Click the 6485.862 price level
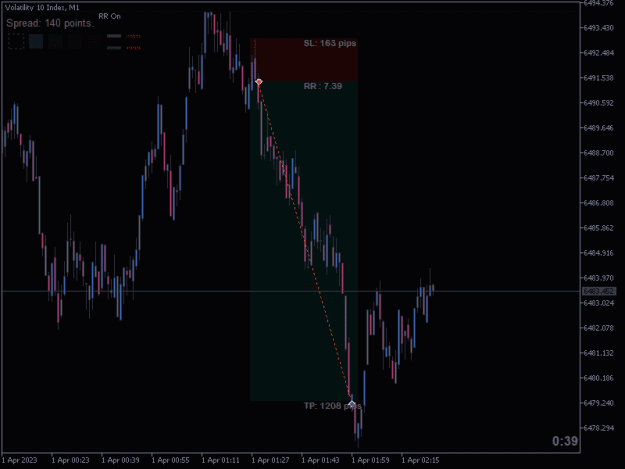This screenshot has height=469, width=625. 599,228
